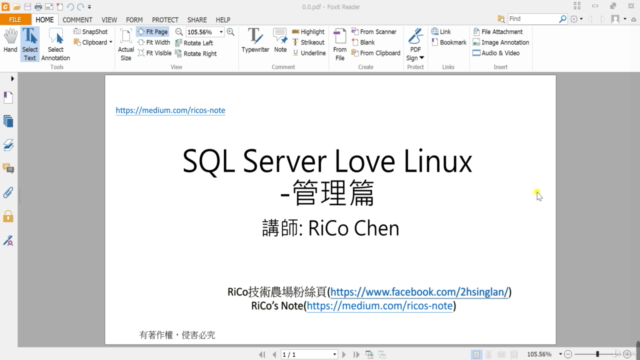This screenshot has height=360, width=640.
Task: Open the user account dropdown arrow
Action: (x=625, y=19)
